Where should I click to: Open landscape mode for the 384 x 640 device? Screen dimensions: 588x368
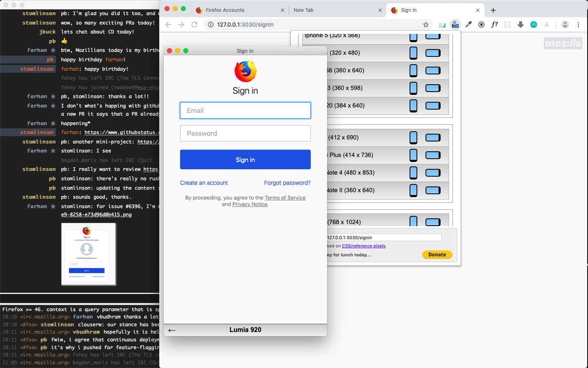pos(433,105)
